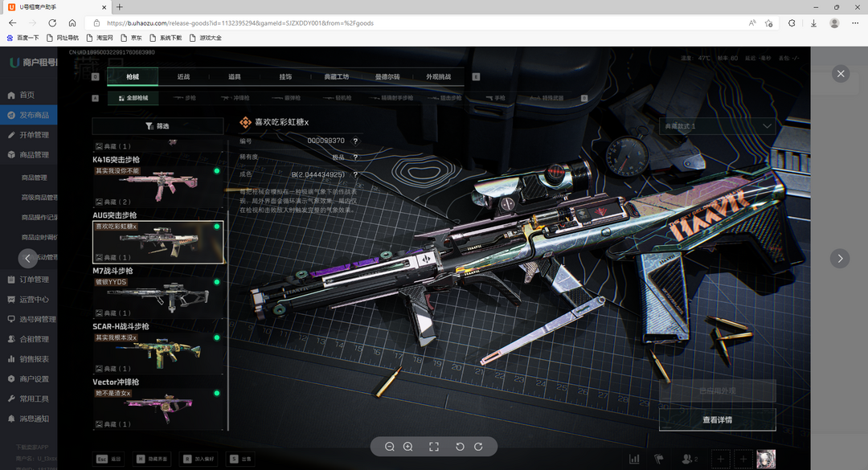This screenshot has width=868, height=470.
Task: Rotate the image clockwise
Action: pos(478,447)
